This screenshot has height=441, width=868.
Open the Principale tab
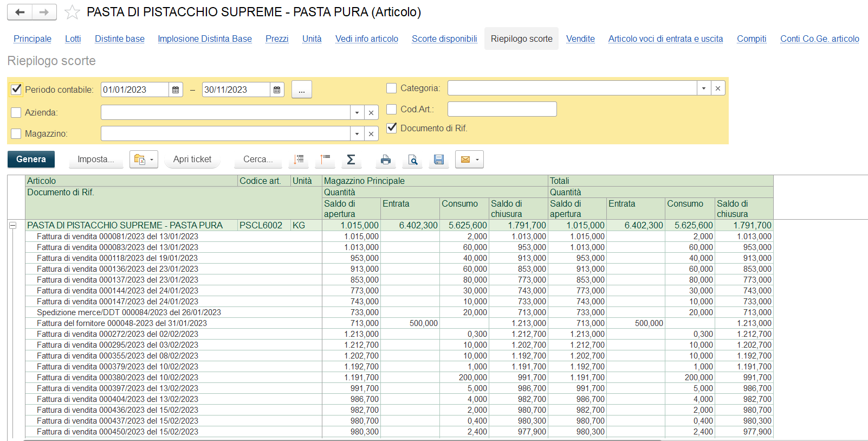tap(33, 39)
